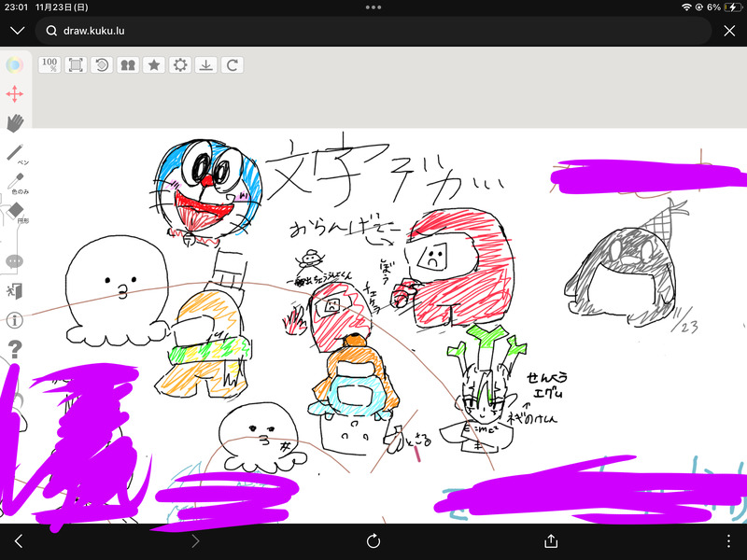Screen dimensions: 747x560
Task: Go back with bottom left arrow
Action: coord(19,541)
